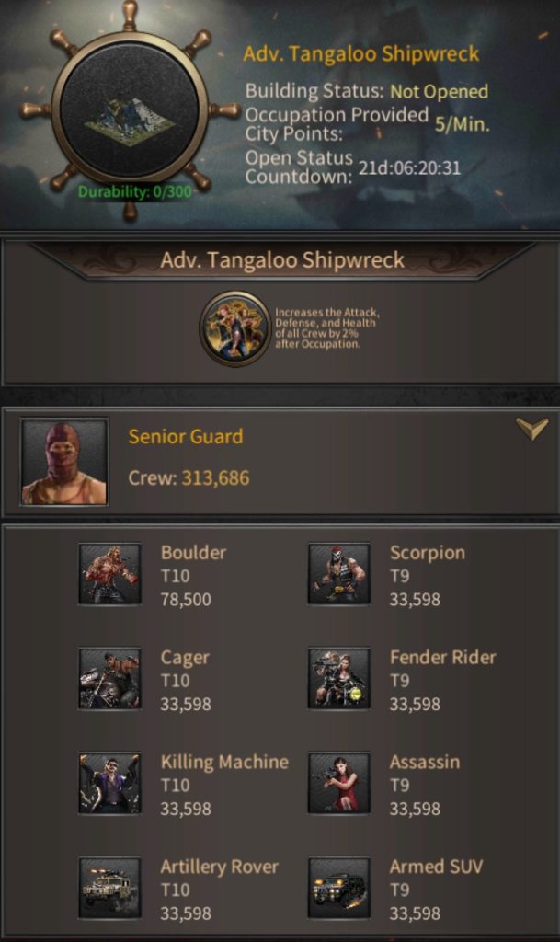This screenshot has width=560, height=942.
Task: Tap the Crew total 313,686 value
Action: 215,478
